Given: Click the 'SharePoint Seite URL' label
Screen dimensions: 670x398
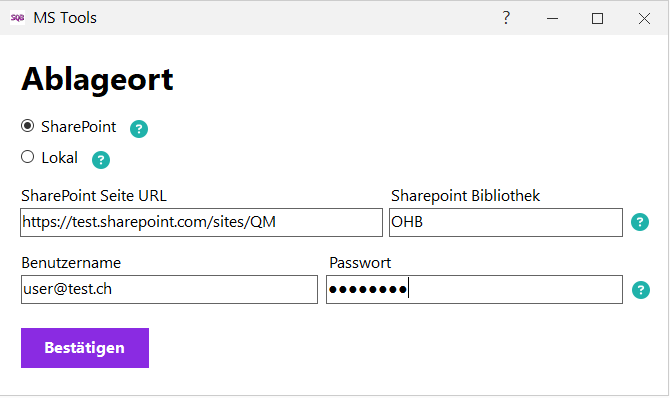Looking at the screenshot, I should (94, 196).
